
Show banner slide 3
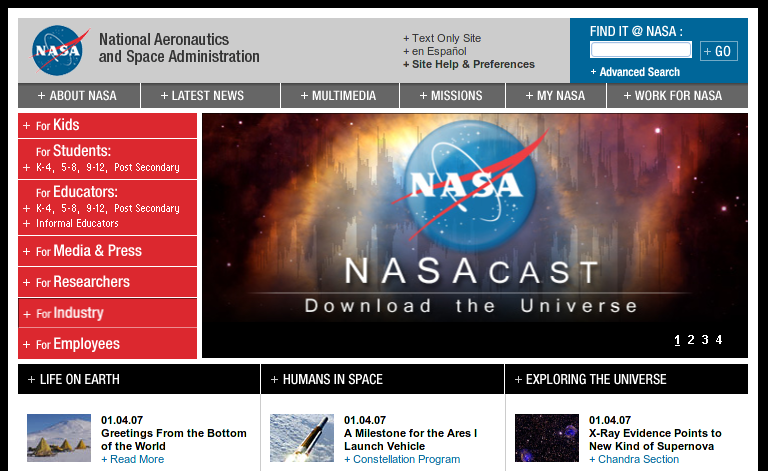tap(705, 340)
